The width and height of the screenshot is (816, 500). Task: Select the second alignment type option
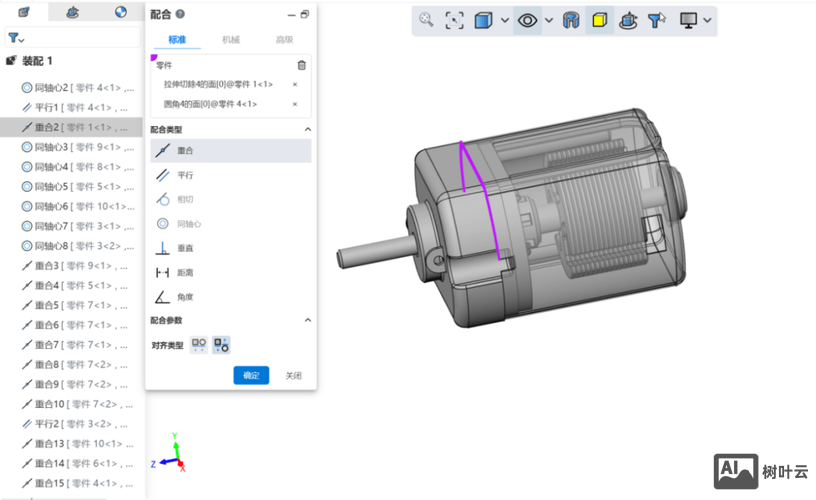coord(222,344)
